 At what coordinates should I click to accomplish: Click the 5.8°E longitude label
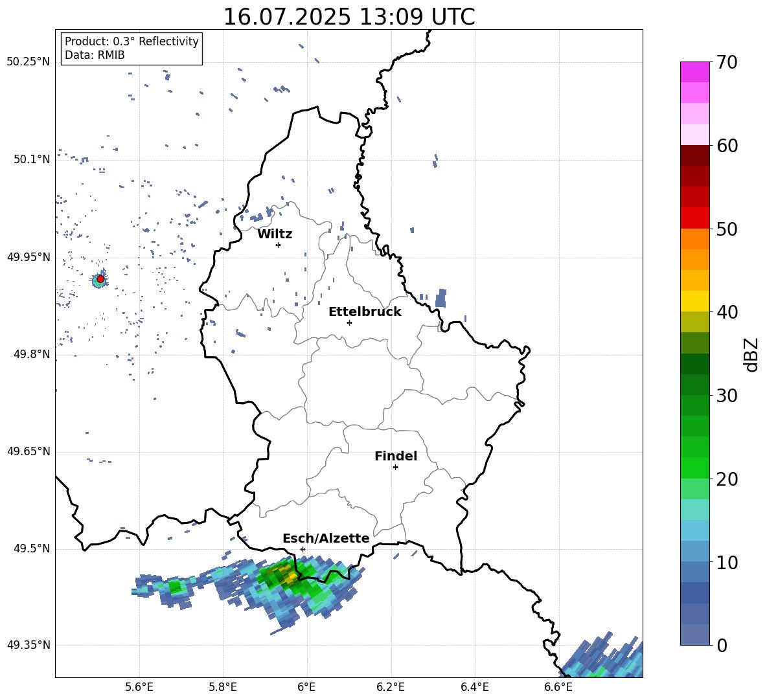pyautogui.click(x=223, y=687)
